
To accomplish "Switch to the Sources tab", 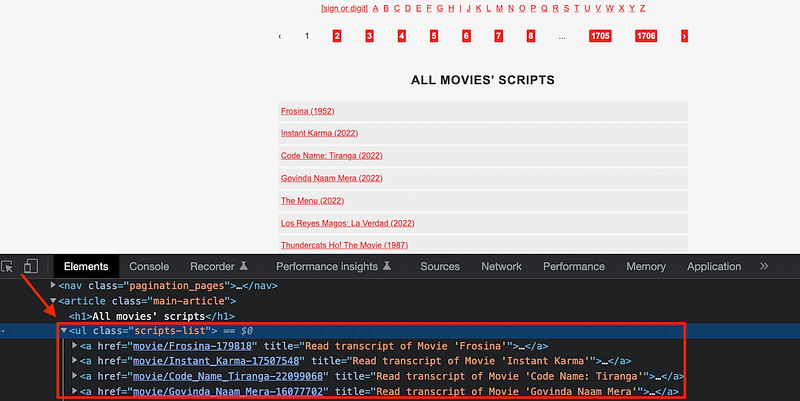I will tap(440, 266).
